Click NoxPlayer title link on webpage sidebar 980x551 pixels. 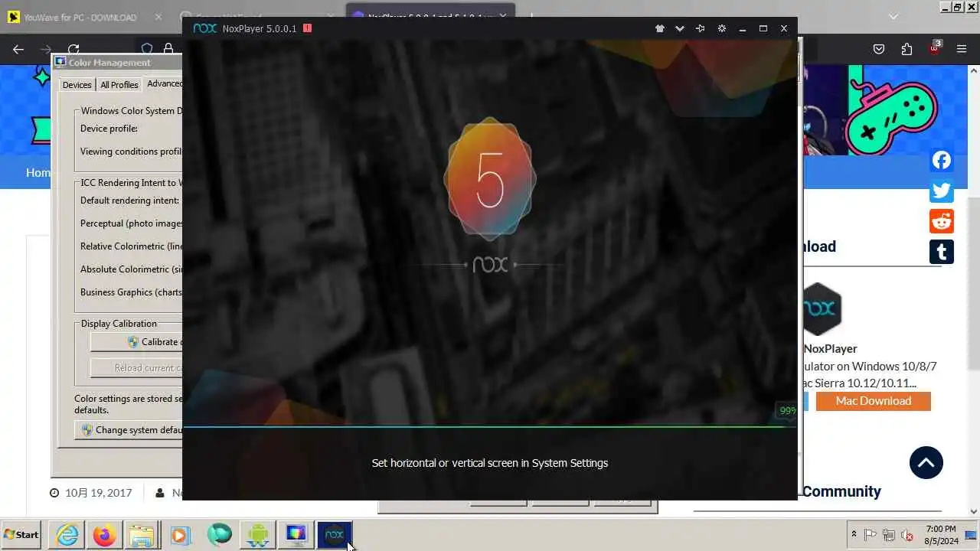(x=830, y=349)
